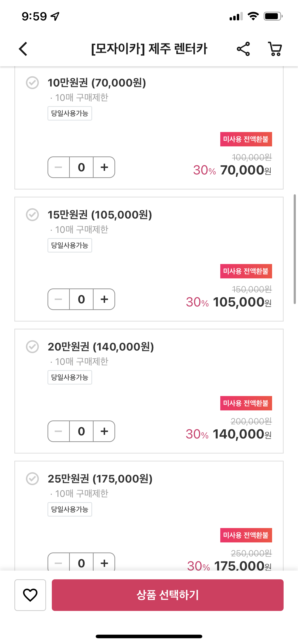Select the 25만원권 (175,000원) check circle

[32, 479]
